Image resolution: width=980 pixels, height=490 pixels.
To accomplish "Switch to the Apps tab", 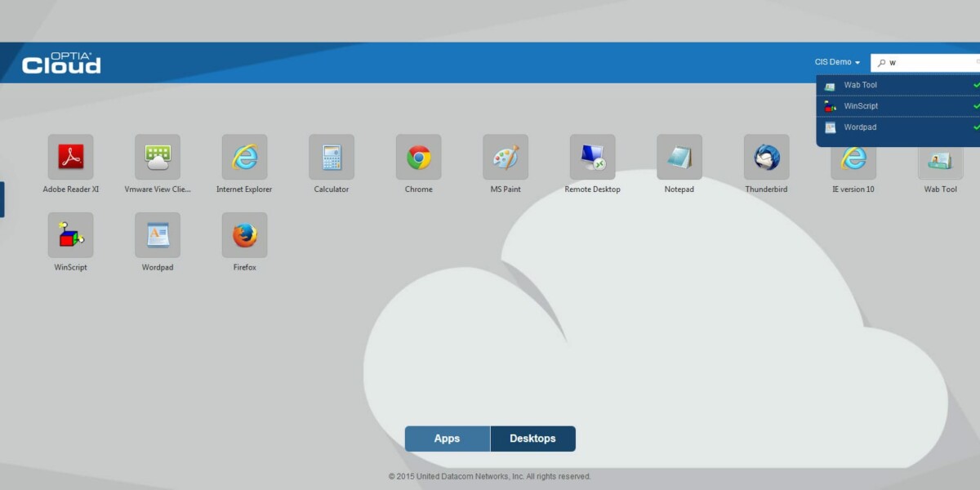I will [448, 439].
